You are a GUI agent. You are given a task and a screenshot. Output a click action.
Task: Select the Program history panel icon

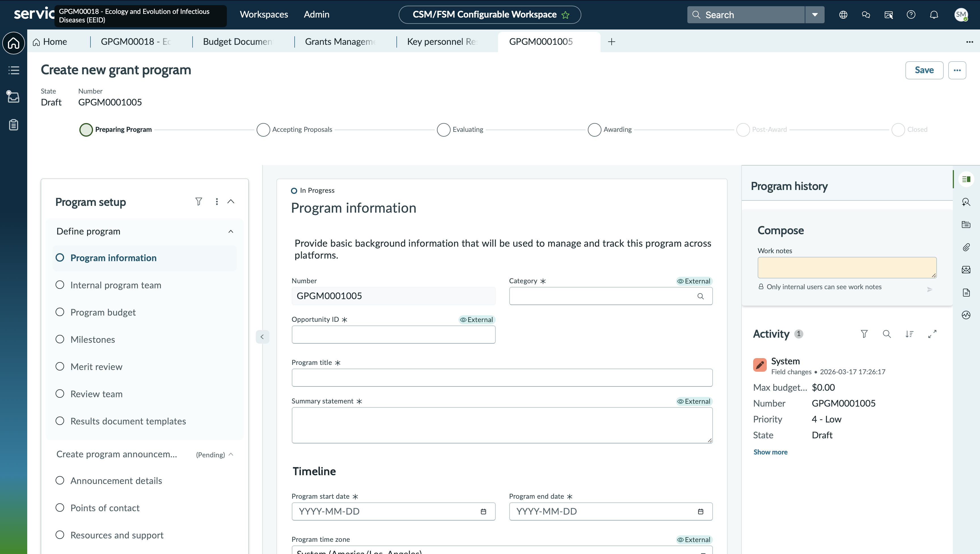coord(966,179)
